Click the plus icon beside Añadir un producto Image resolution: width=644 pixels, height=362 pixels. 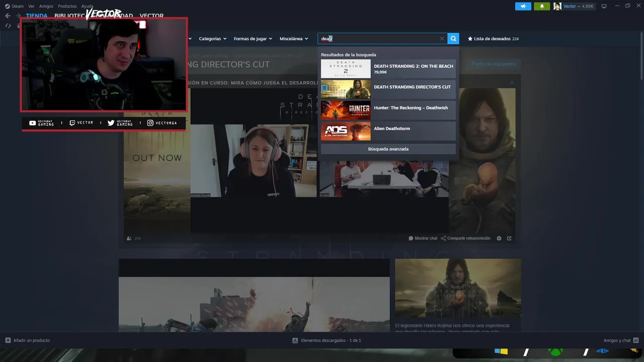pos(8,340)
